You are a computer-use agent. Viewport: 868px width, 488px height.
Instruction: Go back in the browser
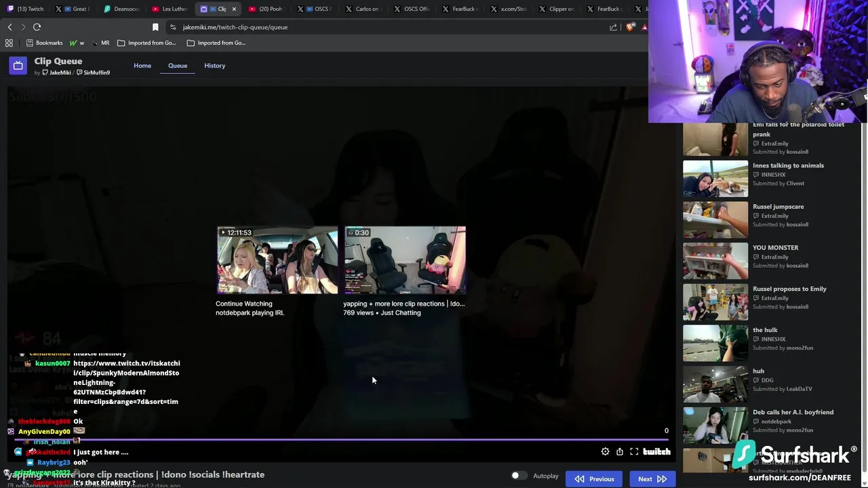tap(9, 27)
